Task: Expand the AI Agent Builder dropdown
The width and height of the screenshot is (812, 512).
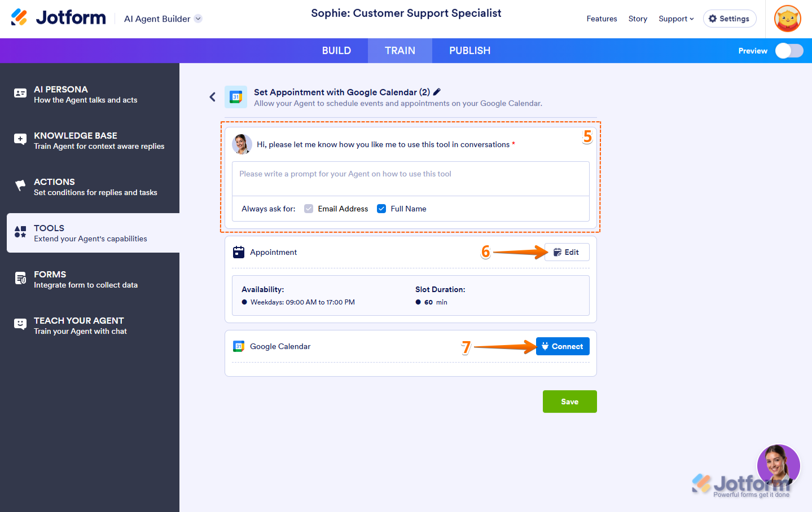Action: tap(198, 19)
